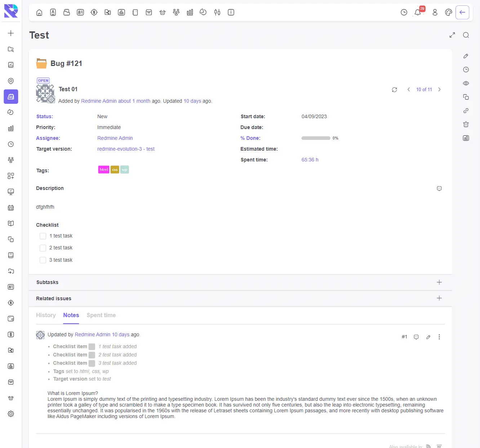Select the bar chart reports icon
This screenshot has height=448, width=480.
tap(190, 12)
